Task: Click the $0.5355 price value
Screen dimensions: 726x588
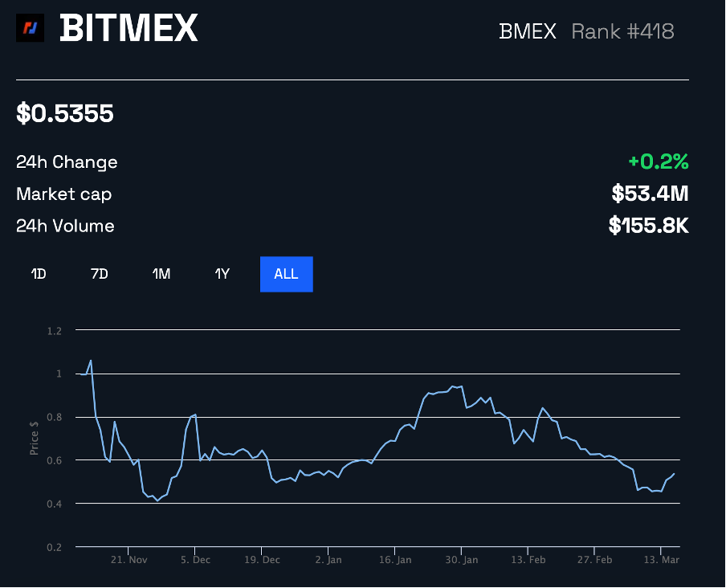Action: pyautogui.click(x=65, y=113)
